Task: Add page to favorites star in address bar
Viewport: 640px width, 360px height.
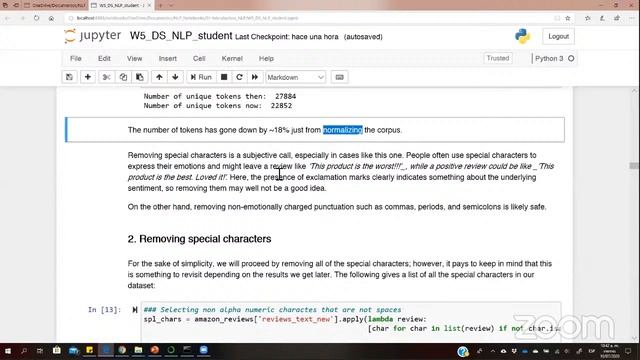Action: click(x=567, y=18)
